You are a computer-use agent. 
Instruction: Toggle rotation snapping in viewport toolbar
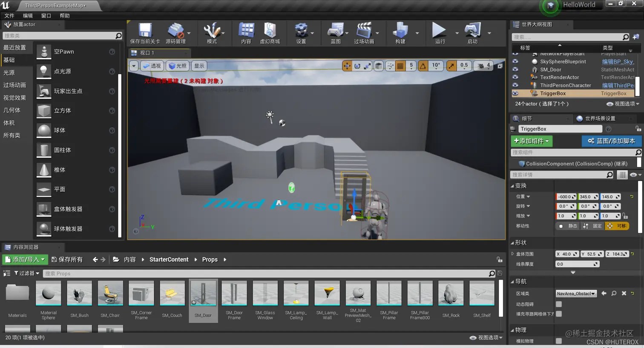click(x=423, y=66)
